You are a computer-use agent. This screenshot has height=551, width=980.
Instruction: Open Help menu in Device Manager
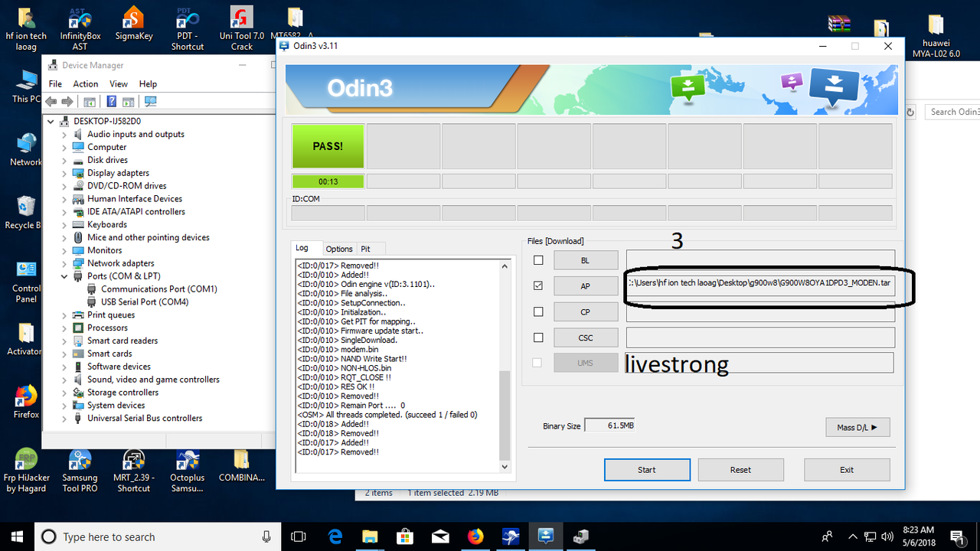point(148,84)
